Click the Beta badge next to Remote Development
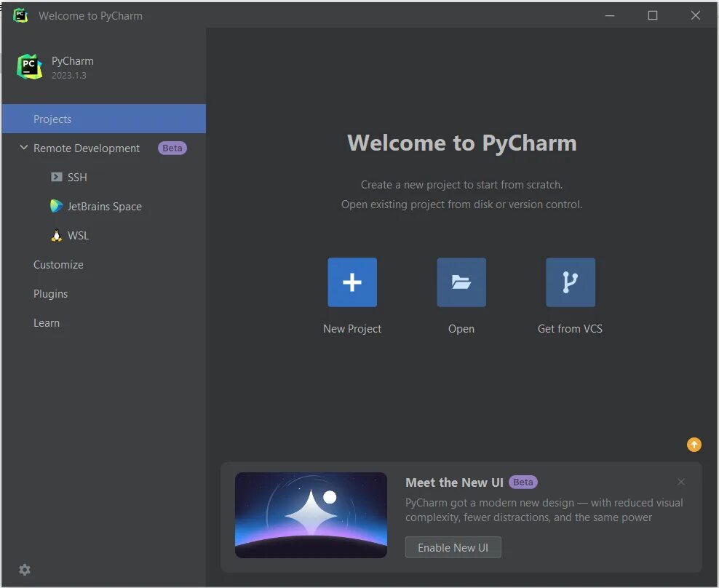The image size is (719, 588). (x=172, y=148)
